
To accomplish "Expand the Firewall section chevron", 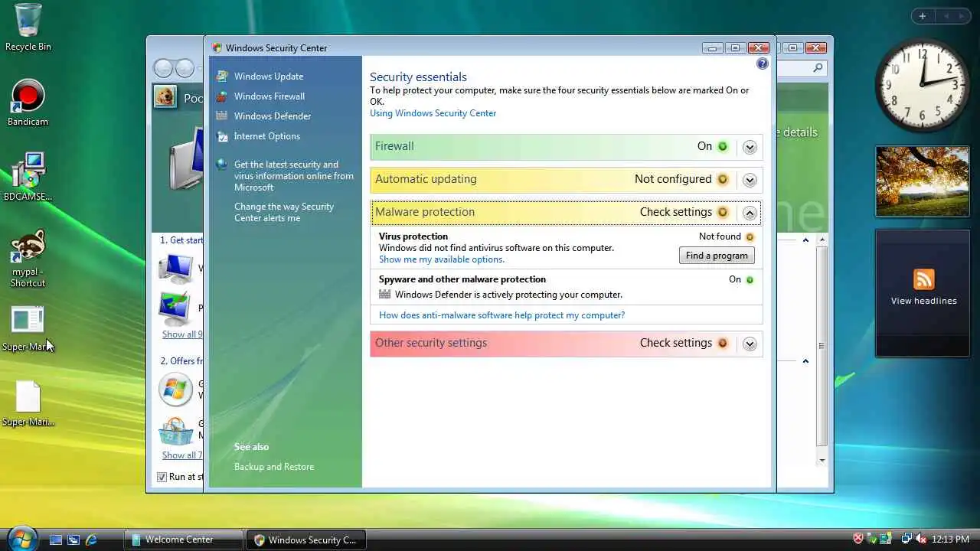I will coord(750,147).
